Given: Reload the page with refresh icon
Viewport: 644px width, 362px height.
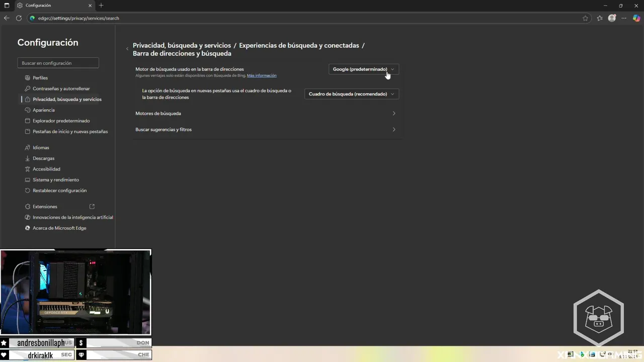Looking at the screenshot, I should tap(19, 18).
